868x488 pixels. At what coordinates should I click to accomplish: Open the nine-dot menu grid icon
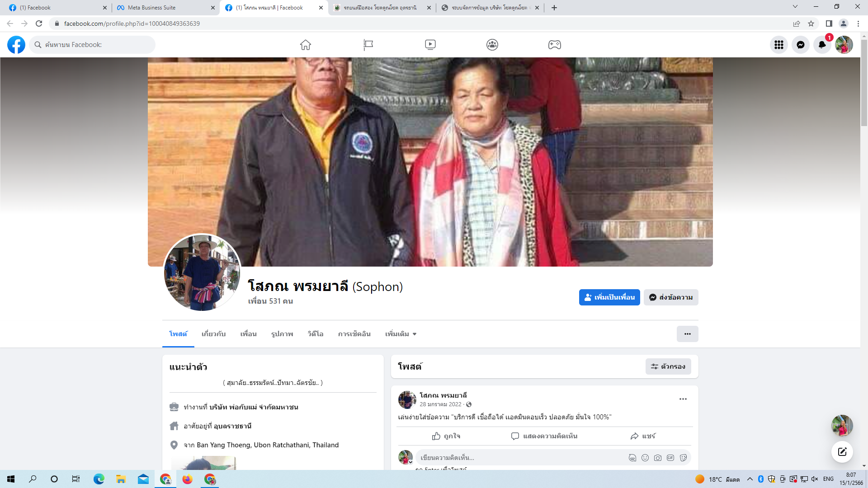[x=778, y=45]
